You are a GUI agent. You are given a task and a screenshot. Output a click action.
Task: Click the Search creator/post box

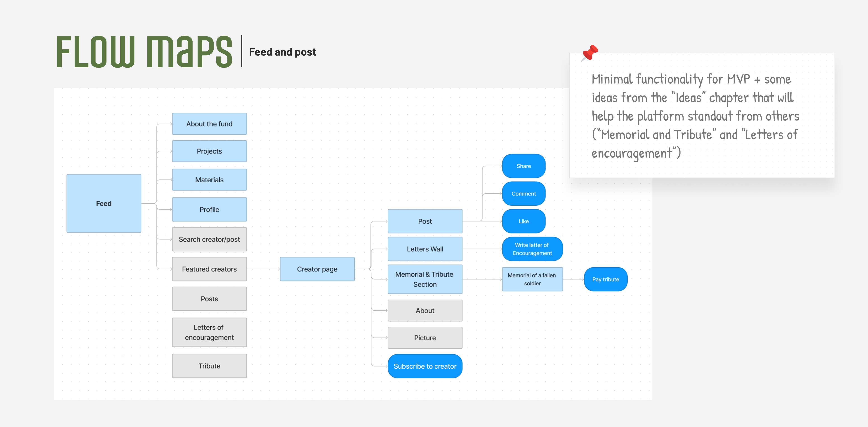click(x=209, y=239)
